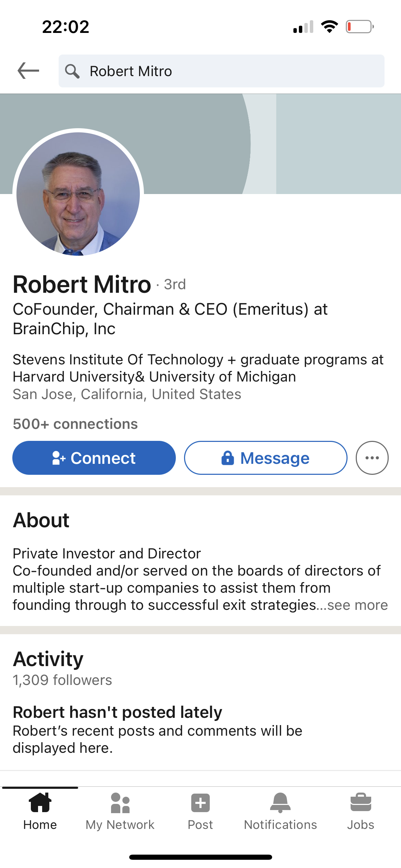
Task: Tap the Robert Mitro name heading
Action: click(x=82, y=285)
